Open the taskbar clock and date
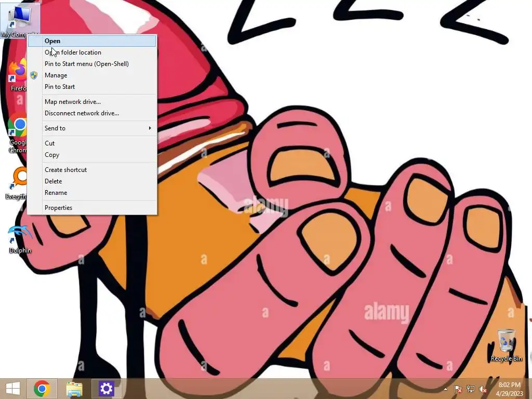The height and width of the screenshot is (399, 532). pyautogui.click(x=509, y=389)
